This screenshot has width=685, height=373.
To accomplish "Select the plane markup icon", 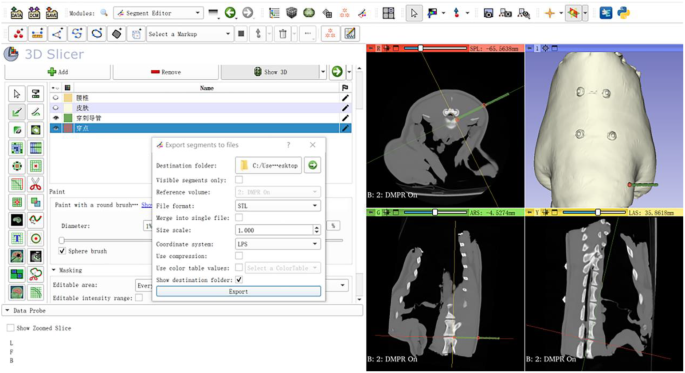I will (117, 34).
